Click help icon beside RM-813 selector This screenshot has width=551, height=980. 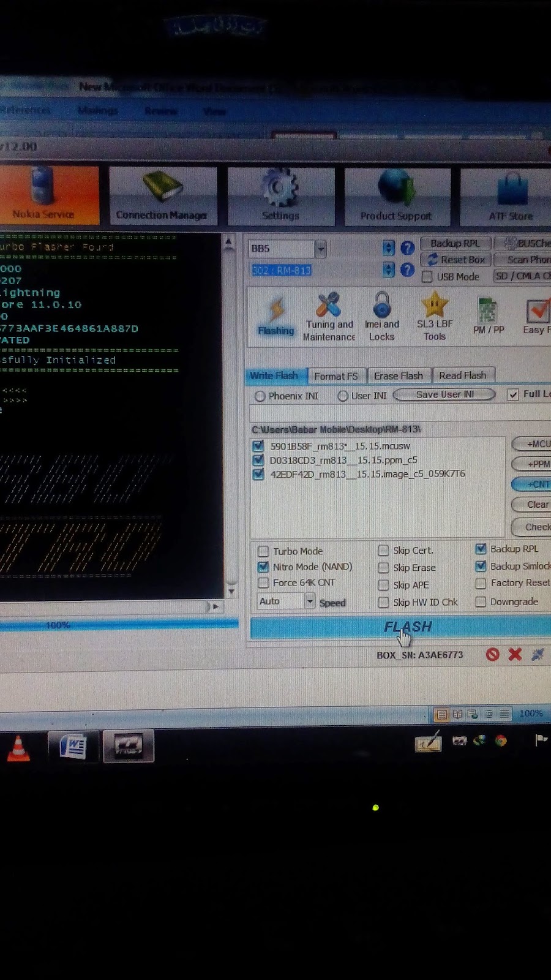click(x=407, y=269)
